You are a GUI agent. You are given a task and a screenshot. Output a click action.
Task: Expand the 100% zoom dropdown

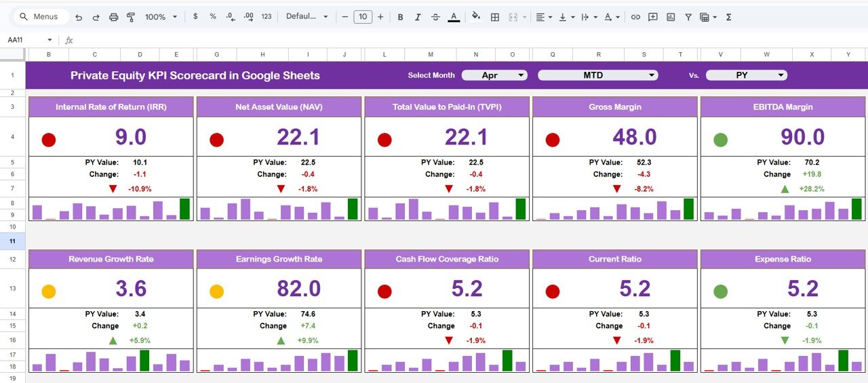(x=161, y=17)
